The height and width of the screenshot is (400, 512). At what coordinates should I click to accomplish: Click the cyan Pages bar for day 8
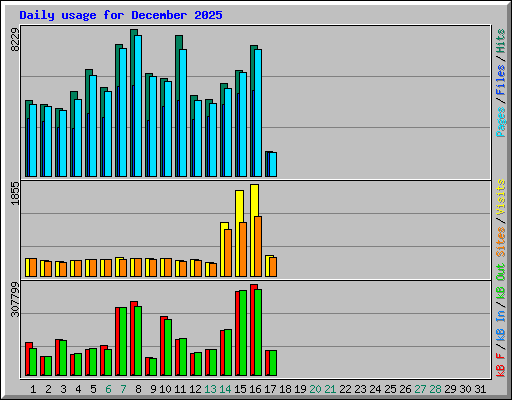138,106
